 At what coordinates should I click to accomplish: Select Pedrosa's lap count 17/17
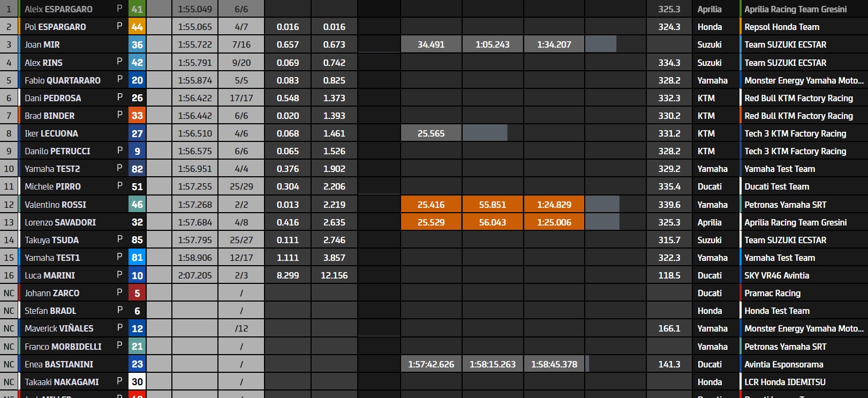241,98
